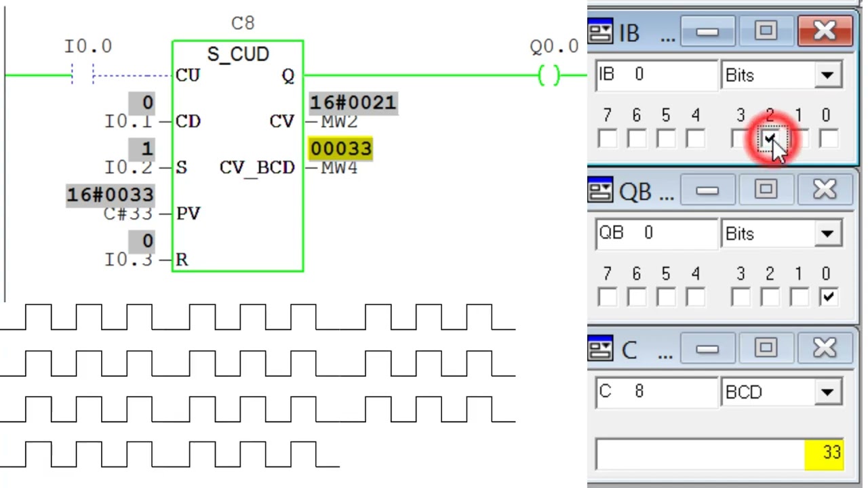
Task: Click the highlighted 00033 BCD value
Action: (341, 148)
